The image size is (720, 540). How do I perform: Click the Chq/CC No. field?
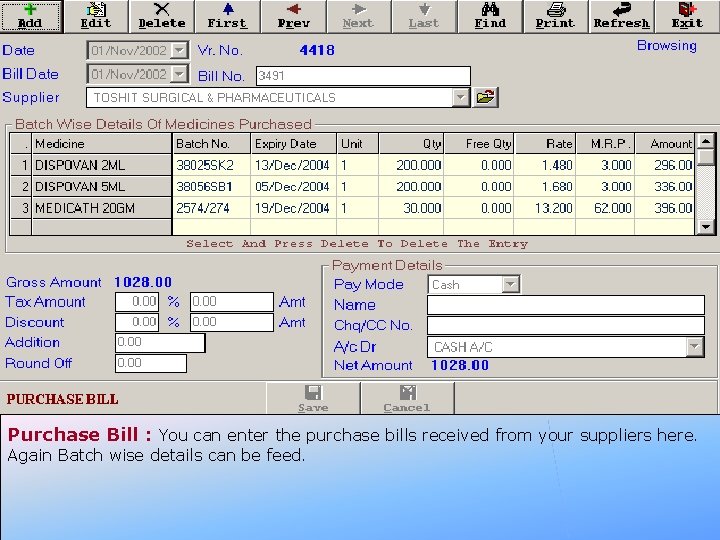[566, 326]
